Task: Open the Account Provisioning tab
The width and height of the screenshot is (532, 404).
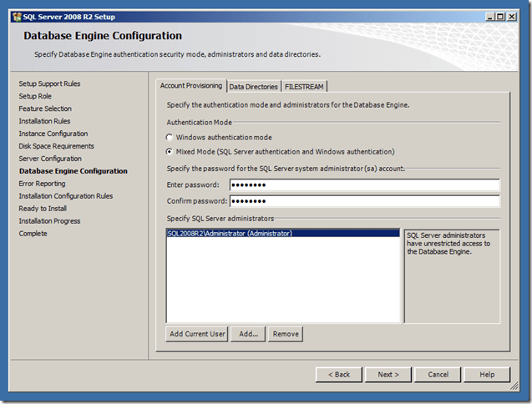Action: (x=191, y=86)
